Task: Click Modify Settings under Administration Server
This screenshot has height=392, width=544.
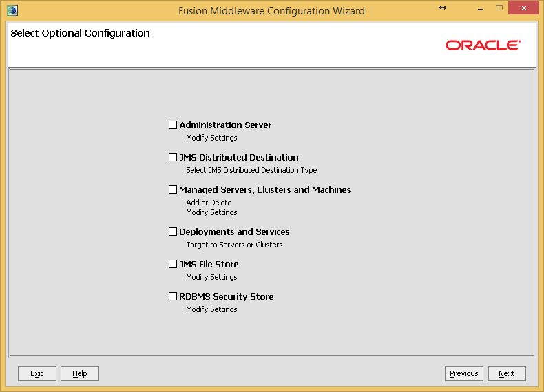Action: pos(211,138)
